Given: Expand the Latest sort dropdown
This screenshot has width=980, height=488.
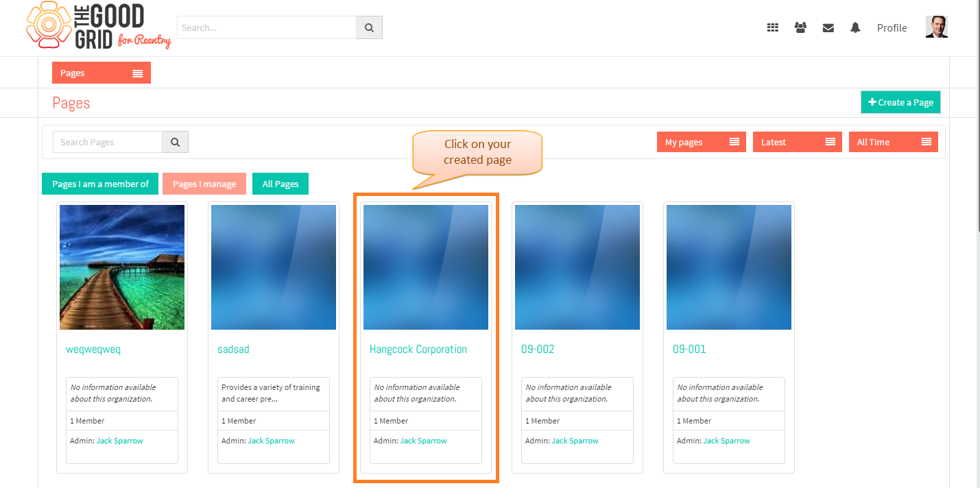Looking at the screenshot, I should click(x=798, y=142).
